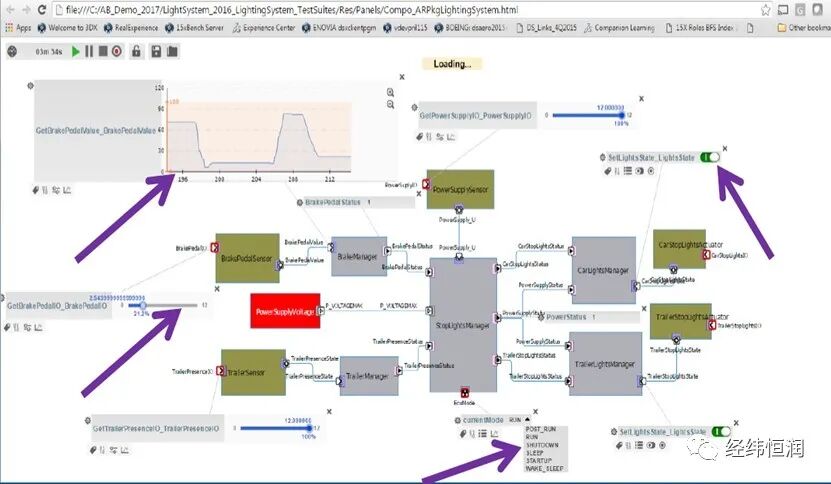831x484 pixels.
Task: Click radio-style icon under upper SetLightsState widget
Action: (x=651, y=171)
